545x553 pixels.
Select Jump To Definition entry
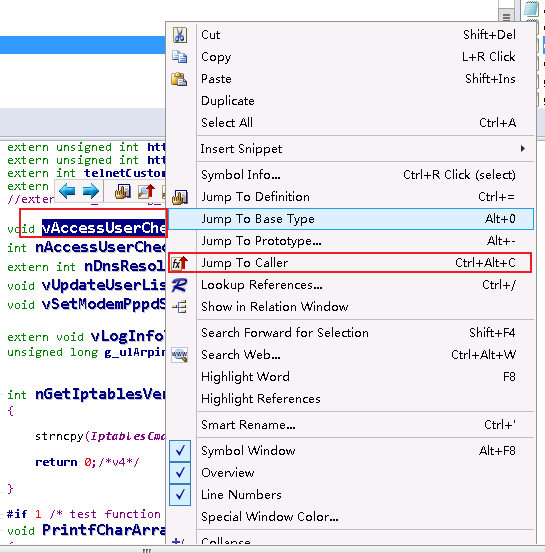(351, 197)
